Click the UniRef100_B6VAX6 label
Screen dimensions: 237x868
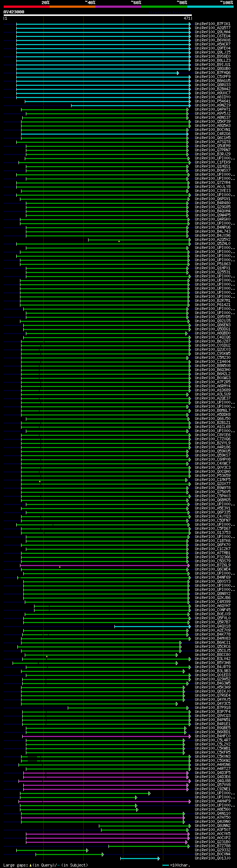coord(213,40)
